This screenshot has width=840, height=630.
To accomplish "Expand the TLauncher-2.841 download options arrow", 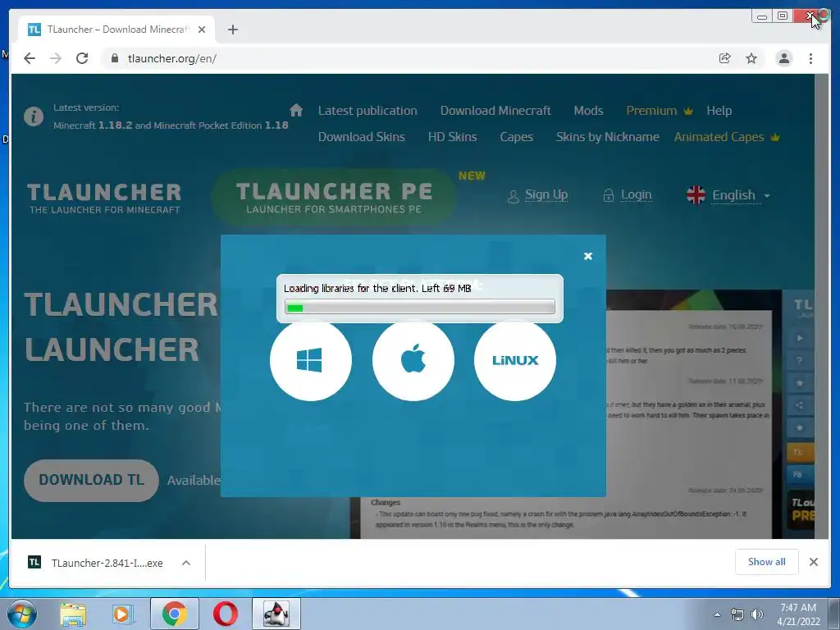I will [x=186, y=563].
